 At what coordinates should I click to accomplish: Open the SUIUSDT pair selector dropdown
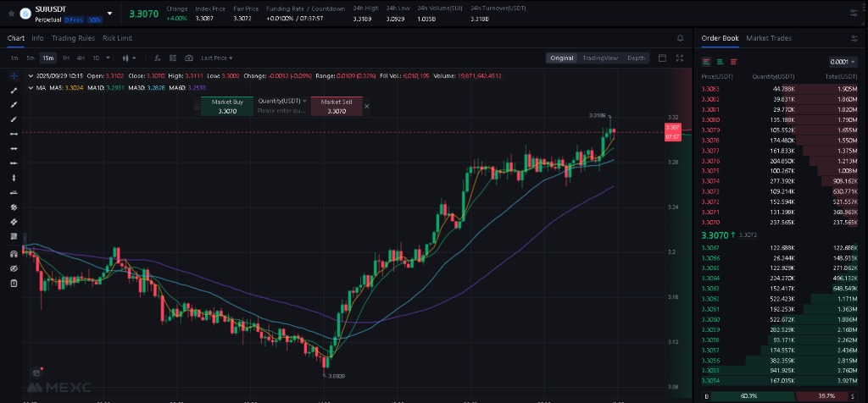[109, 14]
